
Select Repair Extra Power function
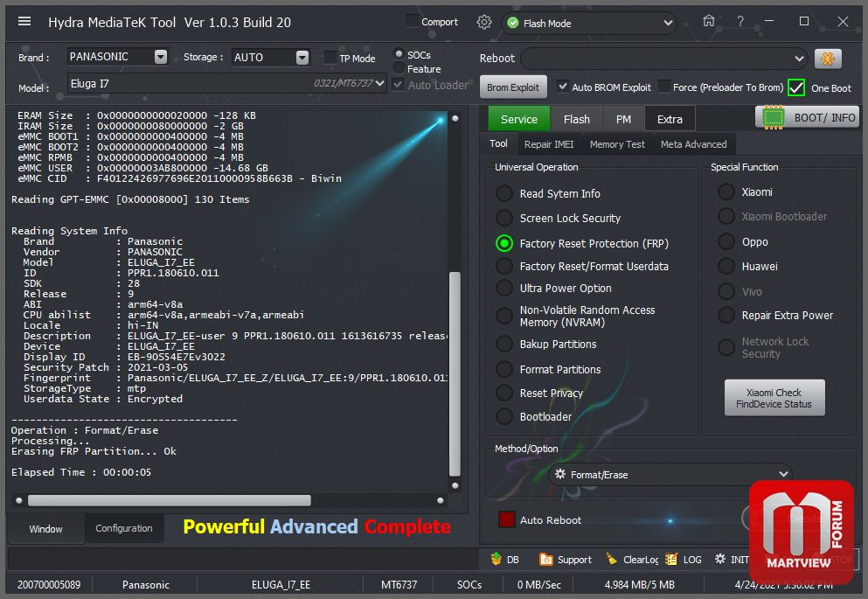[x=726, y=315]
